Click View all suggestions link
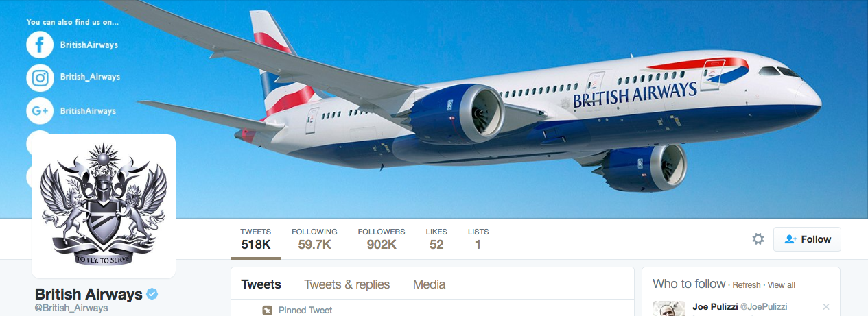 click(782, 285)
